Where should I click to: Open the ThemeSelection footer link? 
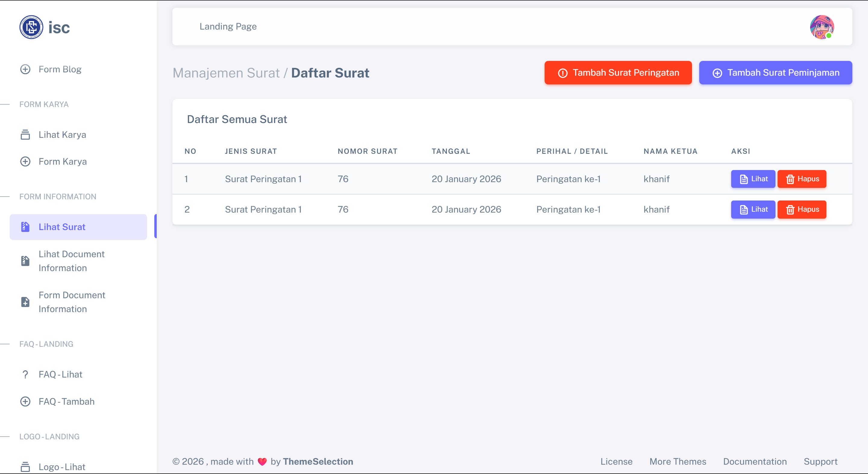click(x=318, y=462)
